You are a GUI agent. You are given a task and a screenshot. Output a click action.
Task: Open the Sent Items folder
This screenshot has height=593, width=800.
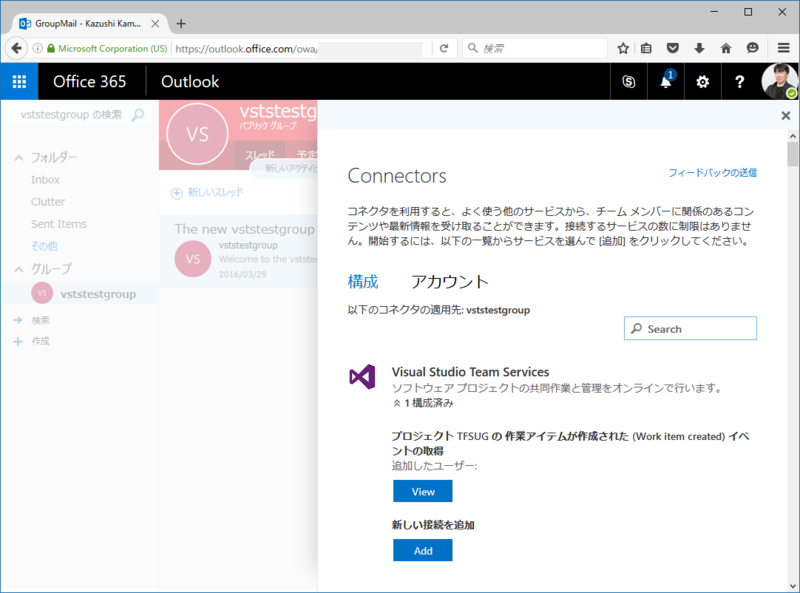[59, 224]
